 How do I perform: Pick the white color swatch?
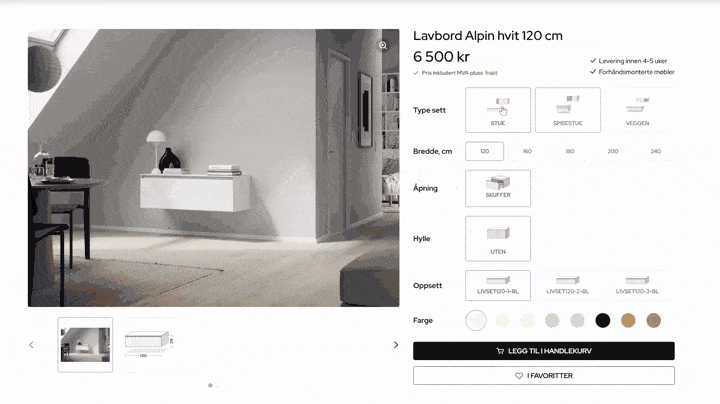click(x=476, y=320)
